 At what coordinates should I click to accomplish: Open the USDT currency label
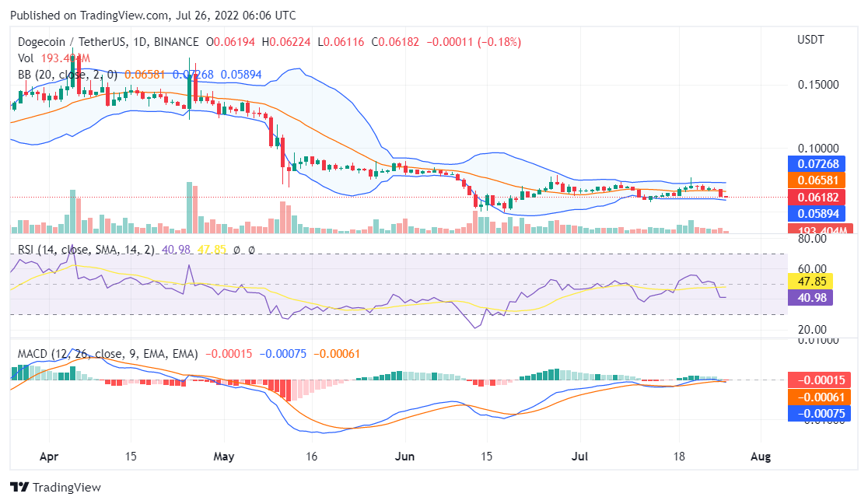811,40
